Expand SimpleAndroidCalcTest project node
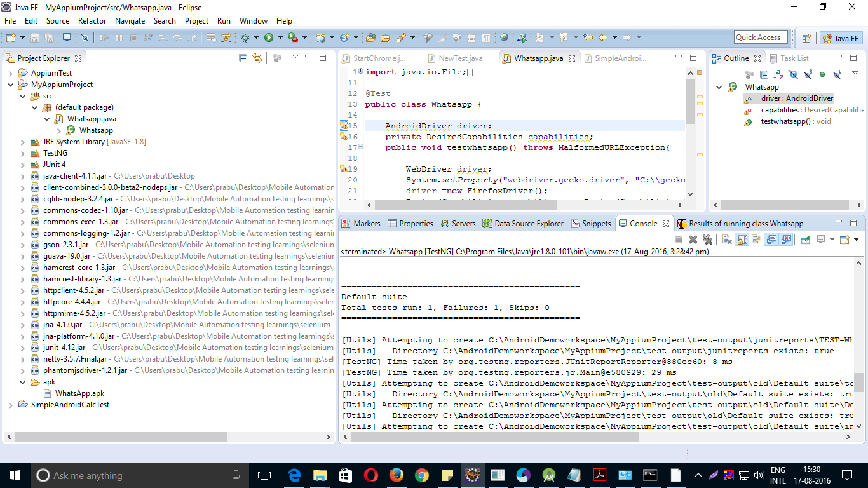The height and width of the screenshot is (488, 868). 10,405
